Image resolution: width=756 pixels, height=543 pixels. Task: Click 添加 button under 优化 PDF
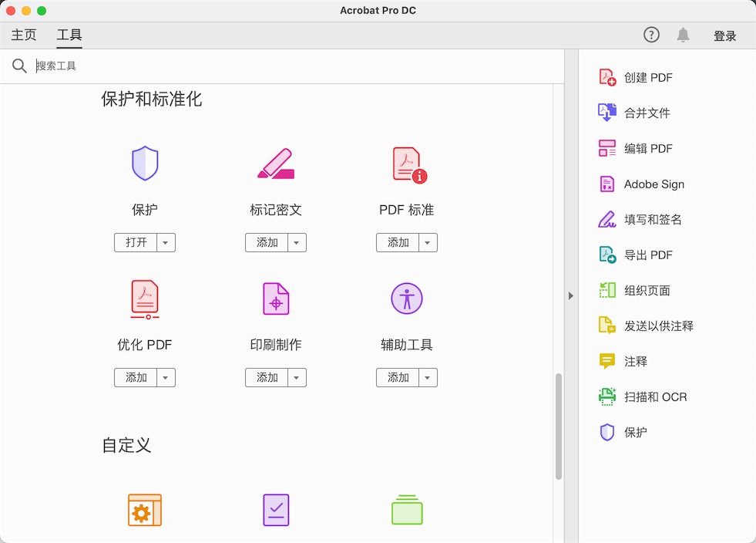[x=136, y=377]
